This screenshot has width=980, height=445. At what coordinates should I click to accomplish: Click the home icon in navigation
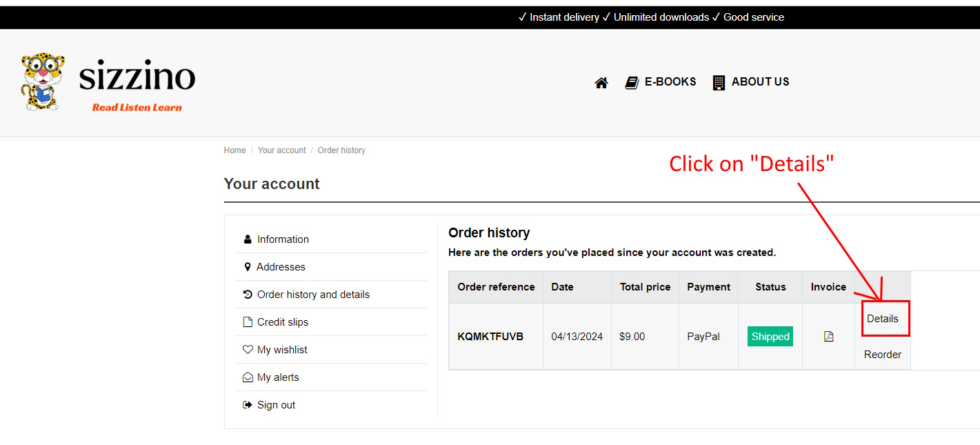601,83
